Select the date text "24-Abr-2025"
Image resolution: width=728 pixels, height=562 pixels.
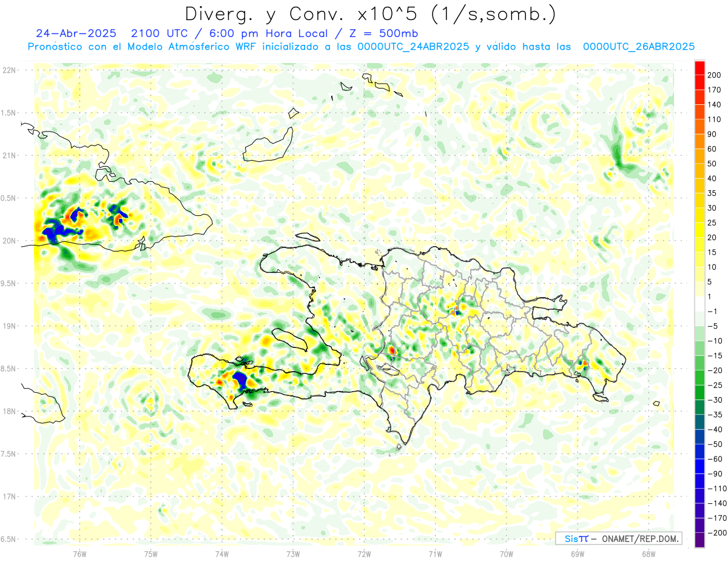pos(76,33)
